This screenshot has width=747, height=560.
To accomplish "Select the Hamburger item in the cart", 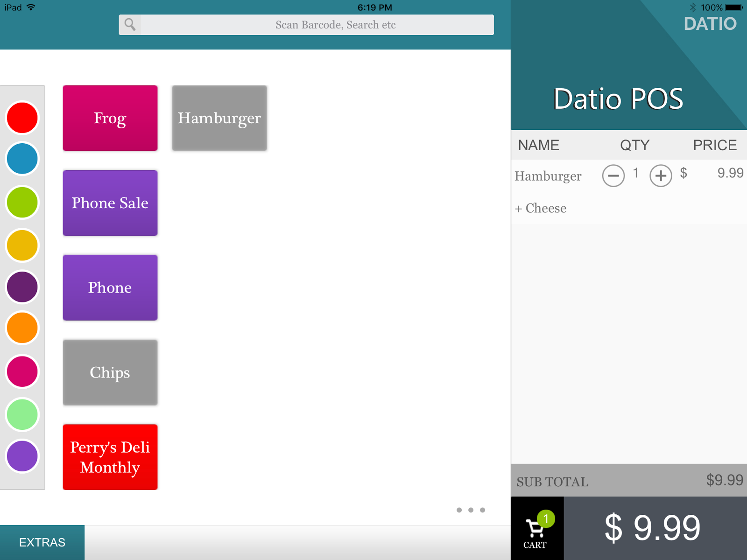I will 548,175.
